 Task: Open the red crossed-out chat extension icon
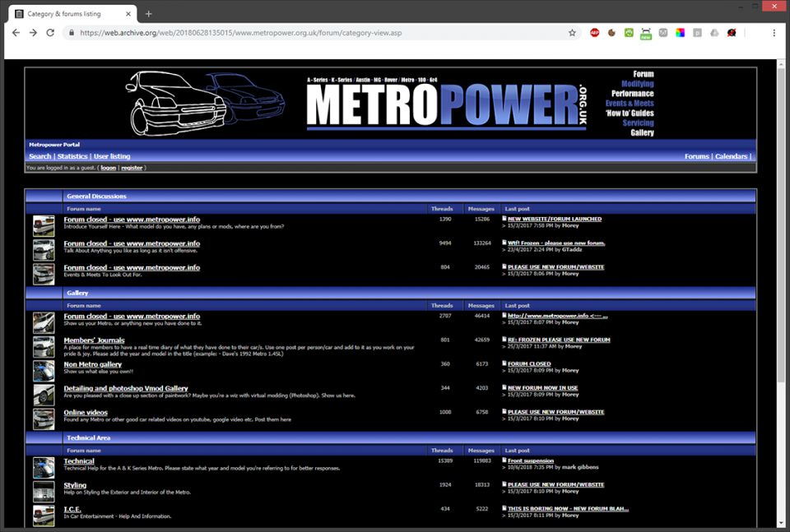[x=732, y=33]
